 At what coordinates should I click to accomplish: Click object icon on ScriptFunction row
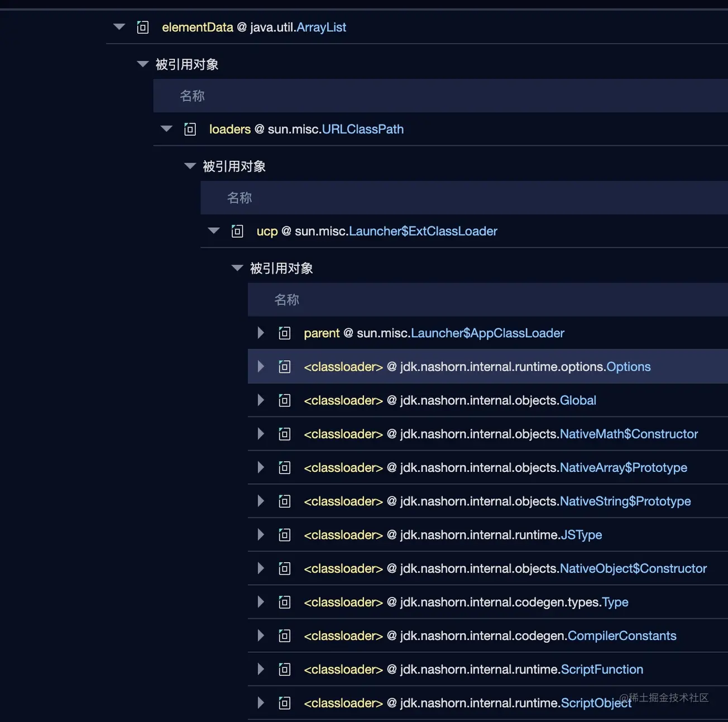pyautogui.click(x=285, y=670)
